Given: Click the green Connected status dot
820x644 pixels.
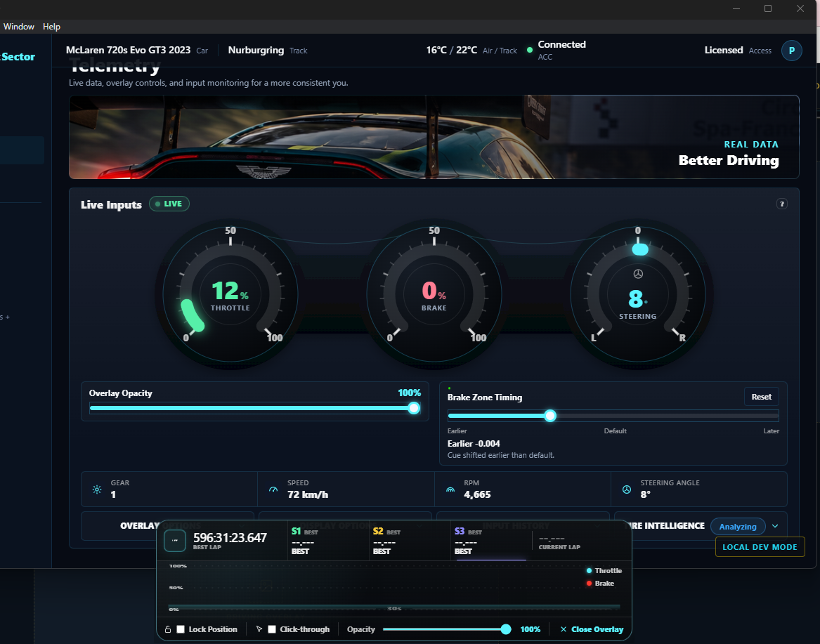Looking at the screenshot, I should pos(529,50).
